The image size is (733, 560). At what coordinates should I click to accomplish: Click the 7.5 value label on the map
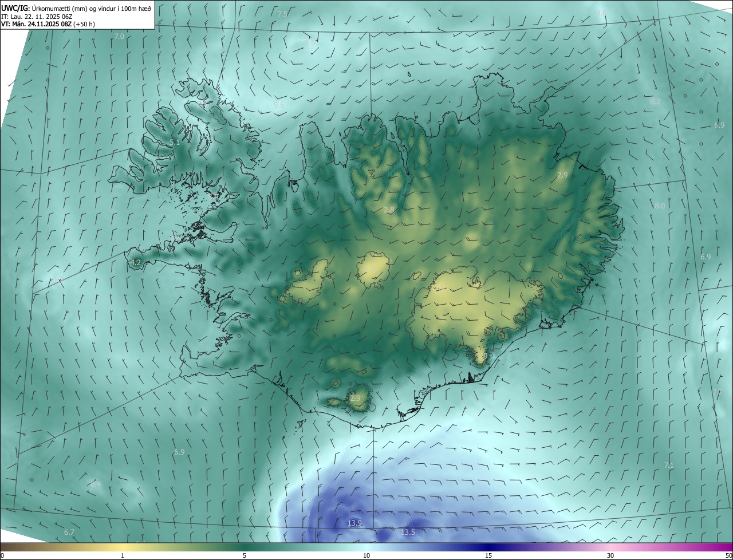tap(282, 14)
